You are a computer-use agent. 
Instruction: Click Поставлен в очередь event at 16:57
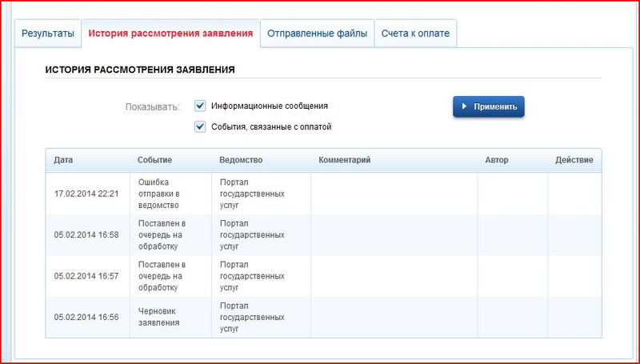(162, 276)
